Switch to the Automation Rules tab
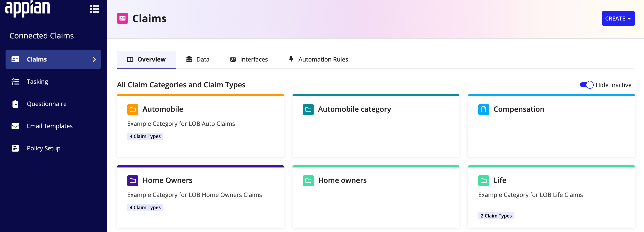 (x=318, y=59)
